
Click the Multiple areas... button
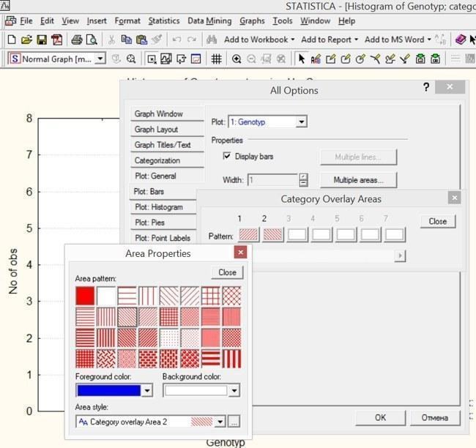pyautogui.click(x=359, y=180)
